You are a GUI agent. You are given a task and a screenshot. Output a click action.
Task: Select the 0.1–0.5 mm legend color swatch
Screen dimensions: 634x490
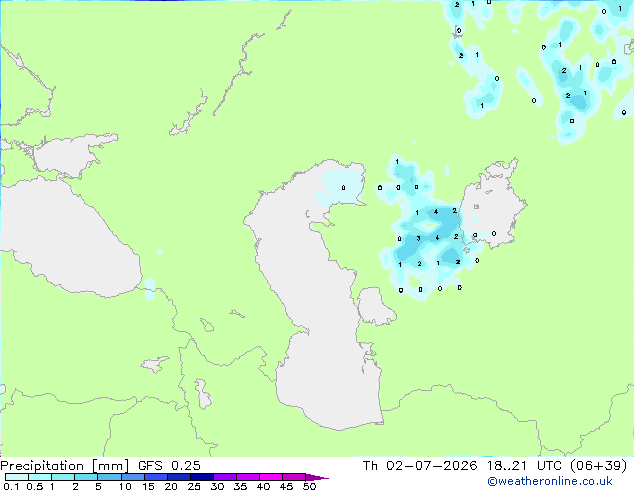point(17,477)
